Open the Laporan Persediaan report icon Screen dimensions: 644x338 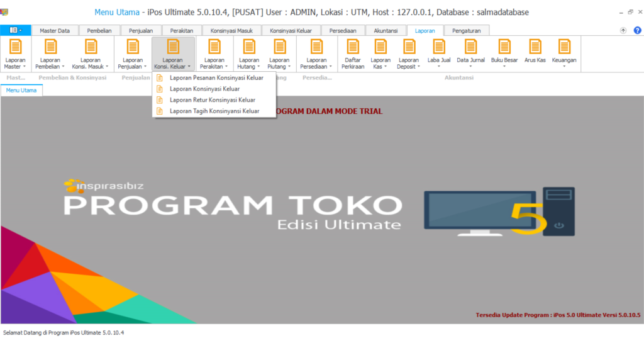(316, 47)
